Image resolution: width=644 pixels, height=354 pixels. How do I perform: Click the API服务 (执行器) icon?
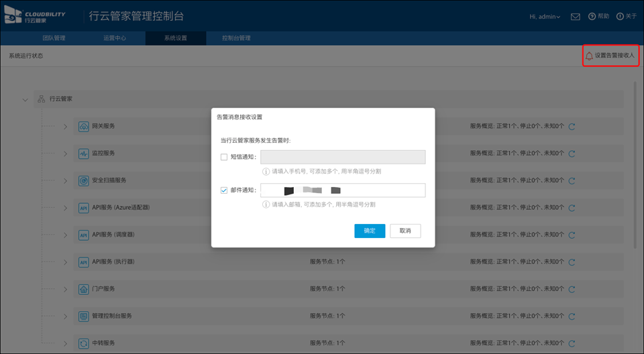tap(84, 262)
